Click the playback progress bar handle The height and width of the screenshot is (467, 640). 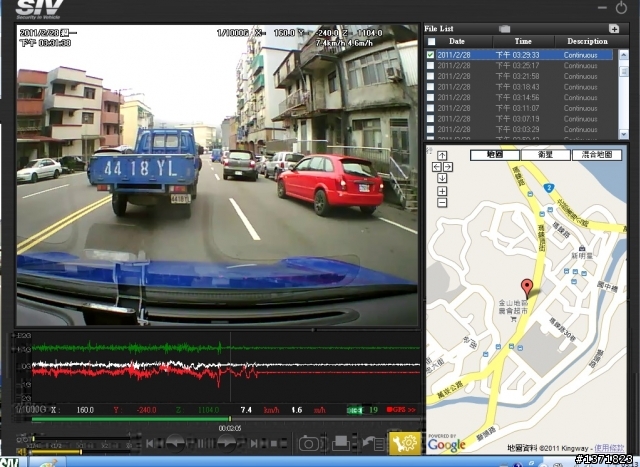(230, 419)
